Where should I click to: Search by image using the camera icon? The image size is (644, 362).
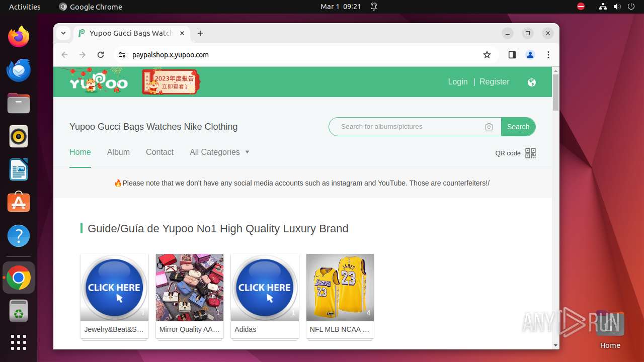pyautogui.click(x=489, y=127)
